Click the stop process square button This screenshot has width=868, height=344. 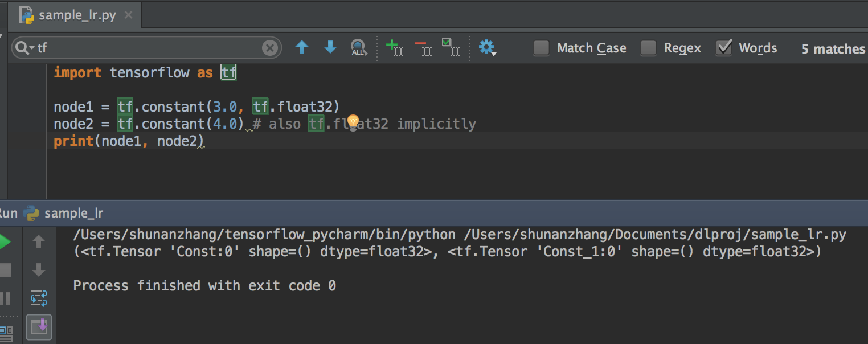click(5, 270)
